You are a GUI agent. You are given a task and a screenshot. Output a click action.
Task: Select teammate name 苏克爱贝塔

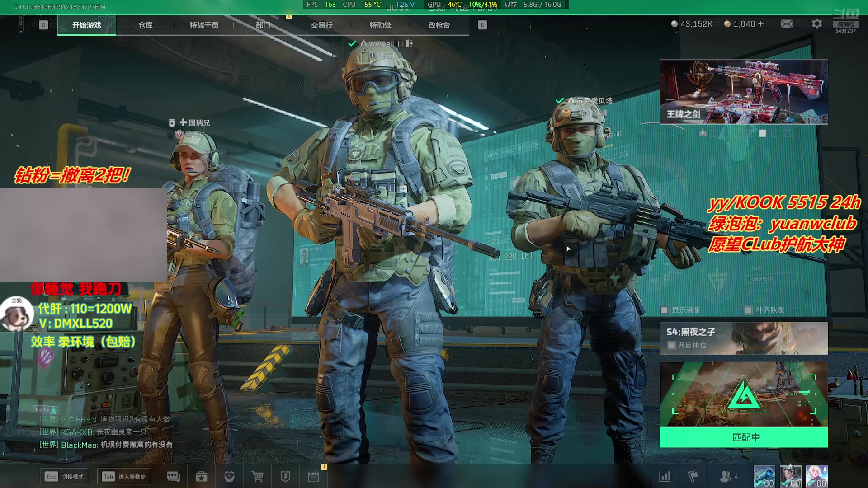[594, 100]
